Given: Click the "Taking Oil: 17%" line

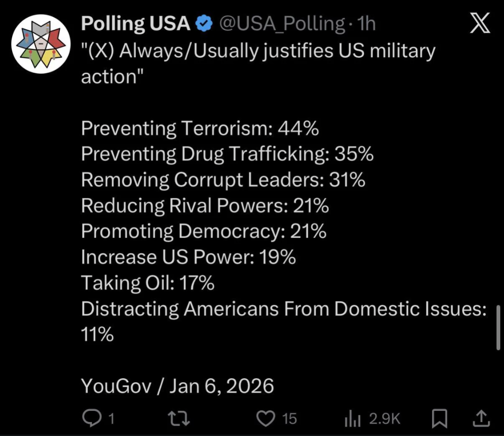Looking at the screenshot, I should click(148, 283).
